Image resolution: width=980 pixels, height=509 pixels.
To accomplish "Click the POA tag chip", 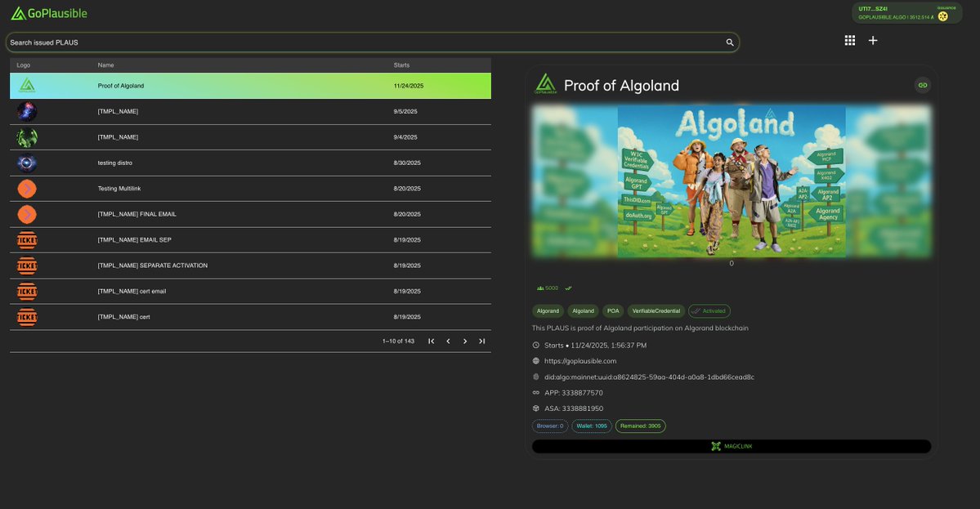I will tap(613, 311).
